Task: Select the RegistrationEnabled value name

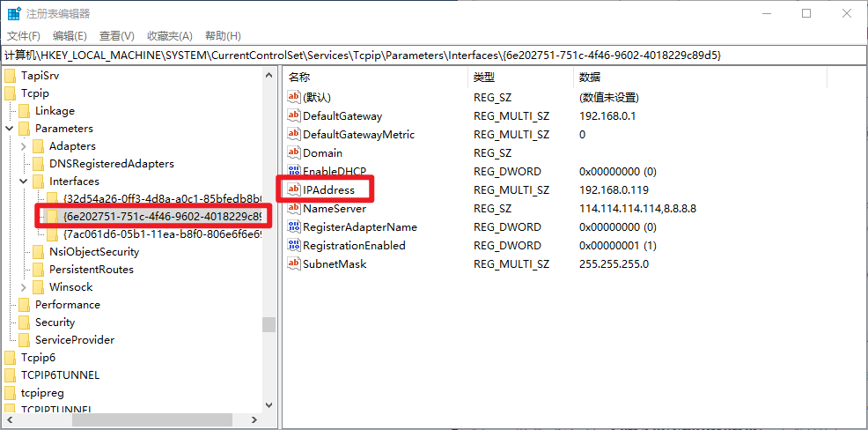Action: (x=354, y=246)
